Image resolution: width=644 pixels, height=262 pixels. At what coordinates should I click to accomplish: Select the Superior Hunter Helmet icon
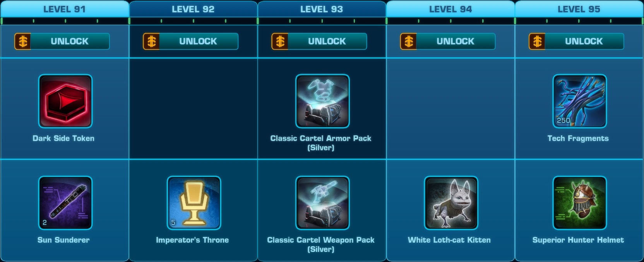(580, 203)
